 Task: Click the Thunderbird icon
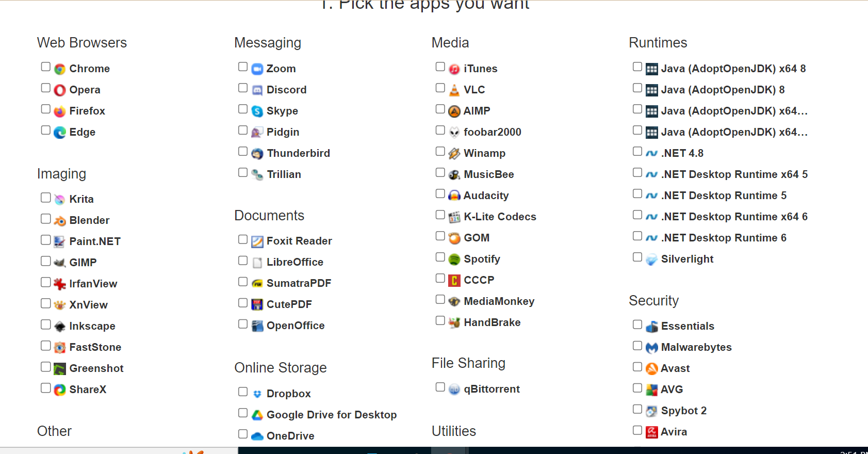tap(257, 154)
